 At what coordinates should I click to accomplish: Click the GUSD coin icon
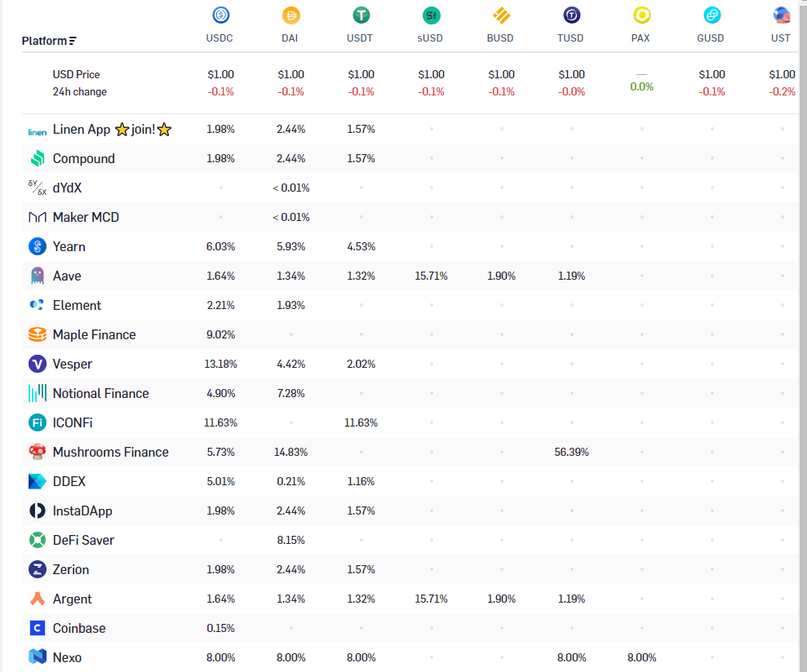click(x=712, y=15)
